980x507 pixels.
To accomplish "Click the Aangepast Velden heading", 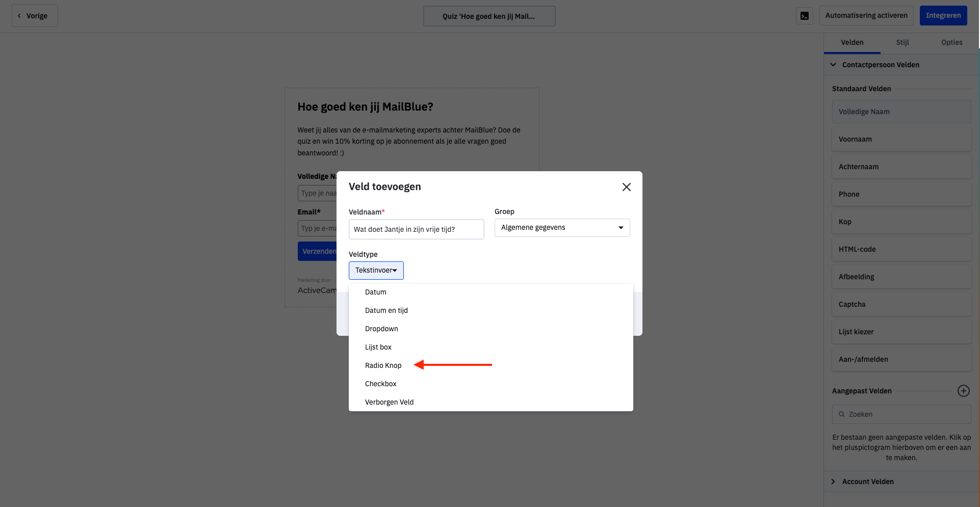I will pyautogui.click(x=862, y=391).
